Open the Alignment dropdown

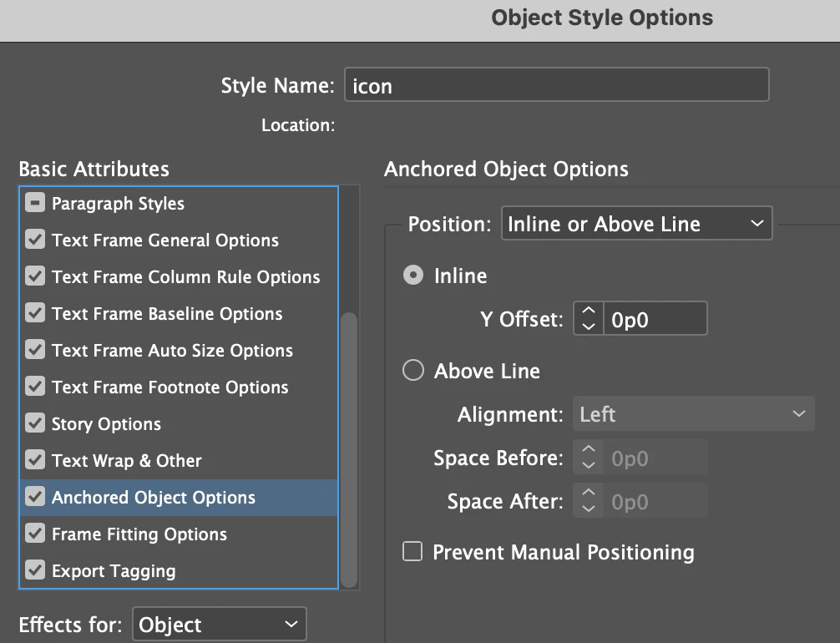tap(693, 414)
